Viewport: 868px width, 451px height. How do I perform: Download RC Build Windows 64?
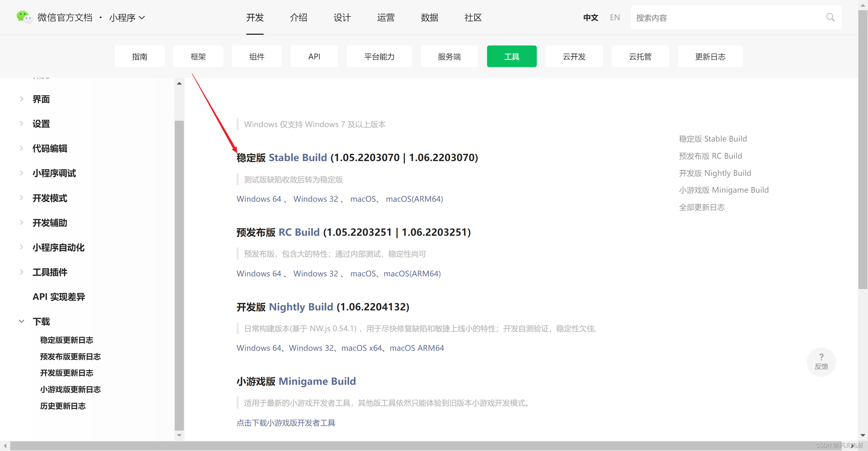(x=259, y=273)
